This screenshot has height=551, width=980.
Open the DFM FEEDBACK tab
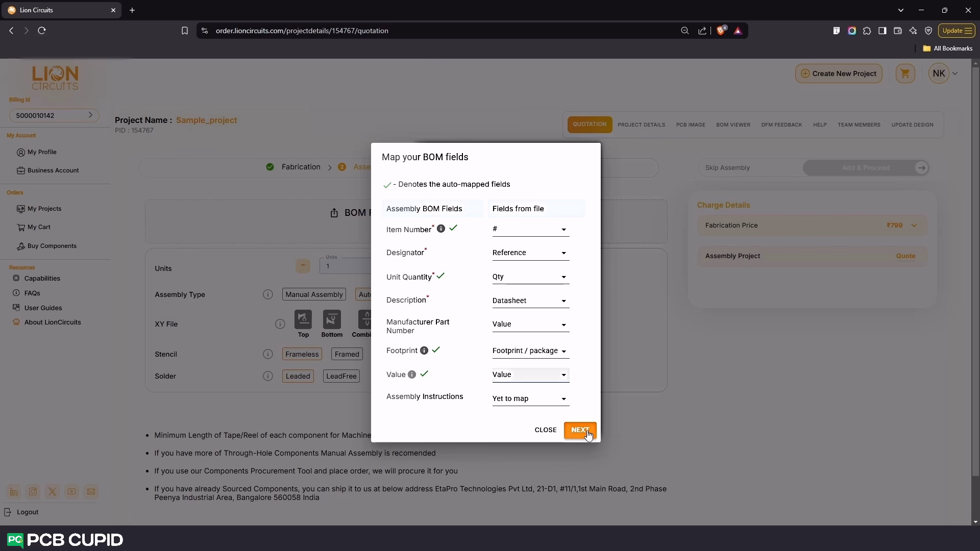(x=781, y=125)
